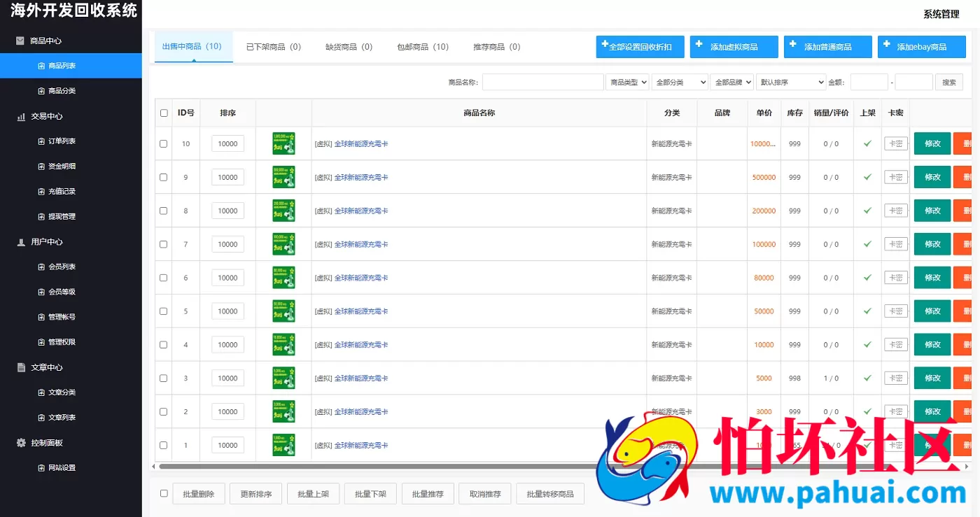Click the 全部设置回收折扣 button
Viewport: 980px width, 517px height.
pyautogui.click(x=640, y=47)
